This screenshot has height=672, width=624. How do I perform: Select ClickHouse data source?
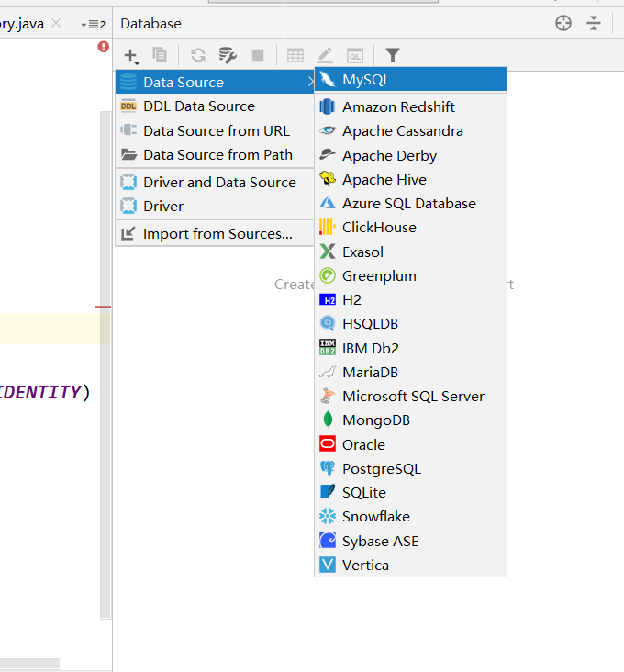[411, 227]
